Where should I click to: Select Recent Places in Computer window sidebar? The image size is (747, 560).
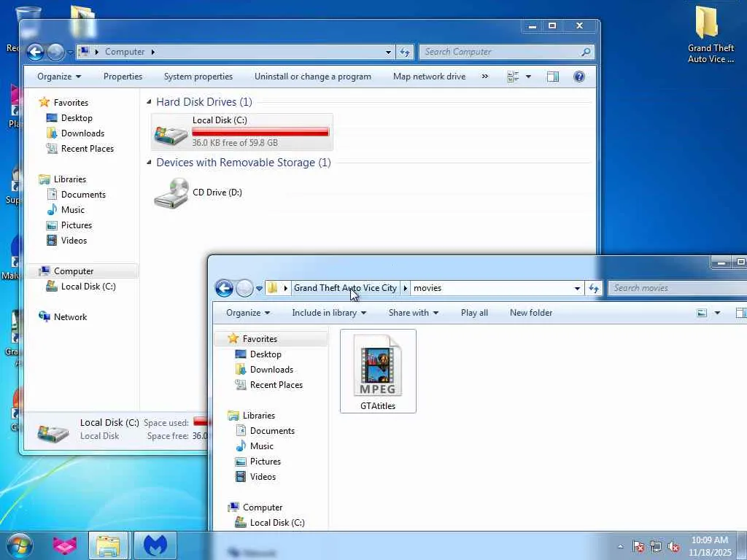[88, 149]
